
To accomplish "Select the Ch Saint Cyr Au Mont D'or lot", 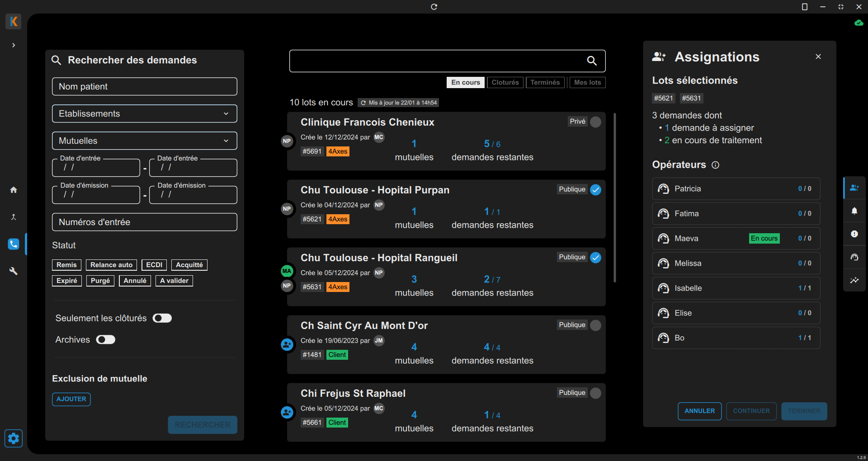I will (596, 325).
